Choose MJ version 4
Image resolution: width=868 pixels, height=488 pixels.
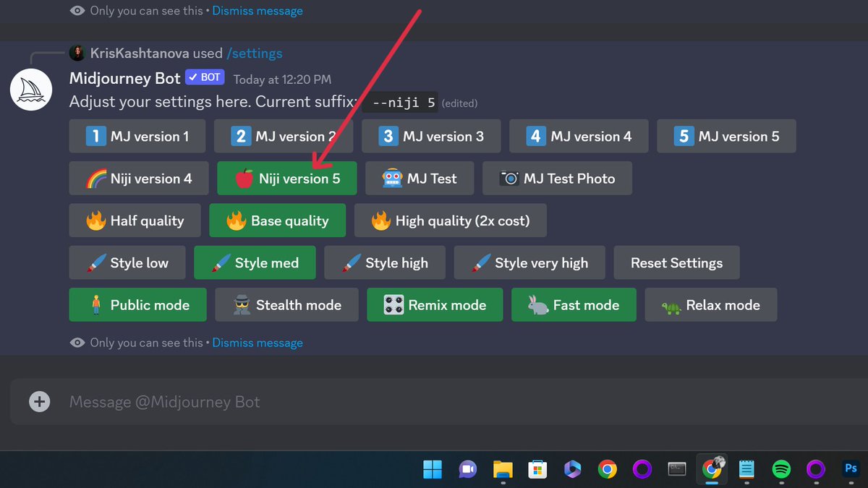coord(579,136)
